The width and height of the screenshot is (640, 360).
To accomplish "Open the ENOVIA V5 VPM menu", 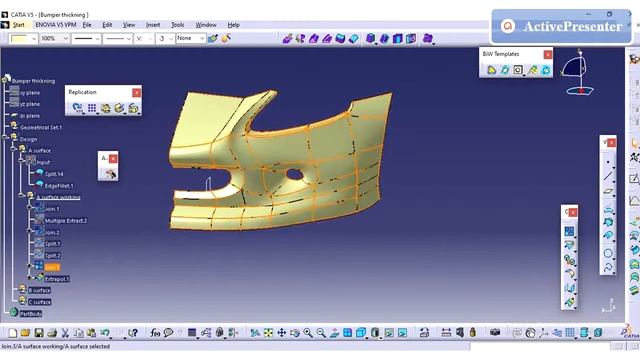I will pos(56,25).
